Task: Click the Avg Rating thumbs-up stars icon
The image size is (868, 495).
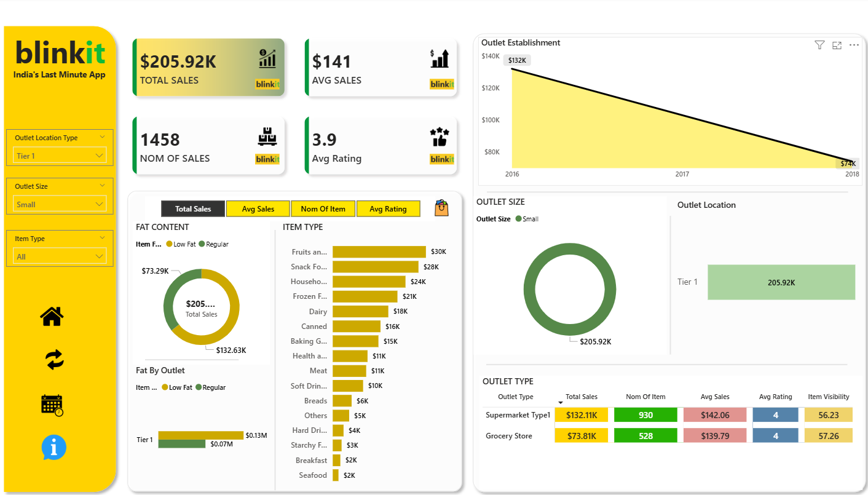Action: 440,137
